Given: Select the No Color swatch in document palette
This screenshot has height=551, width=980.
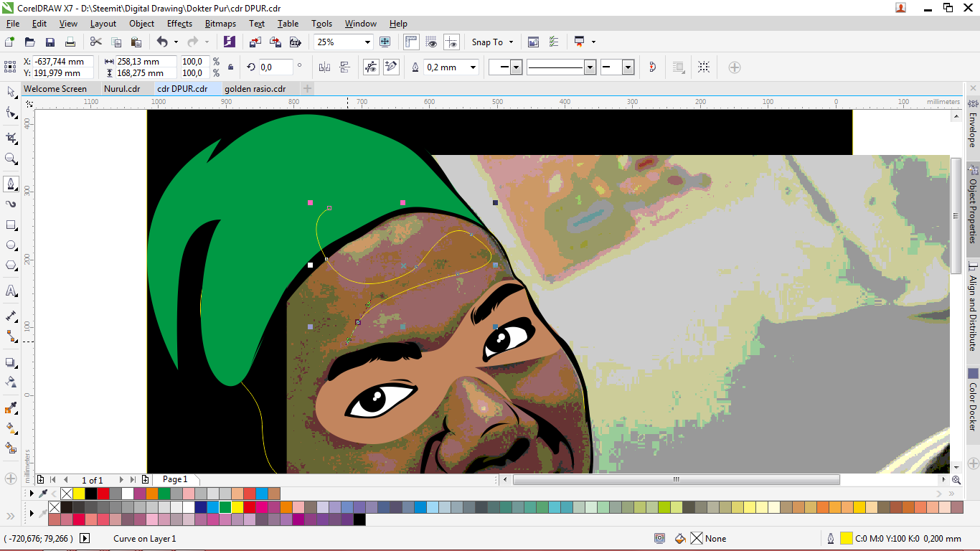Looking at the screenshot, I should (67, 494).
